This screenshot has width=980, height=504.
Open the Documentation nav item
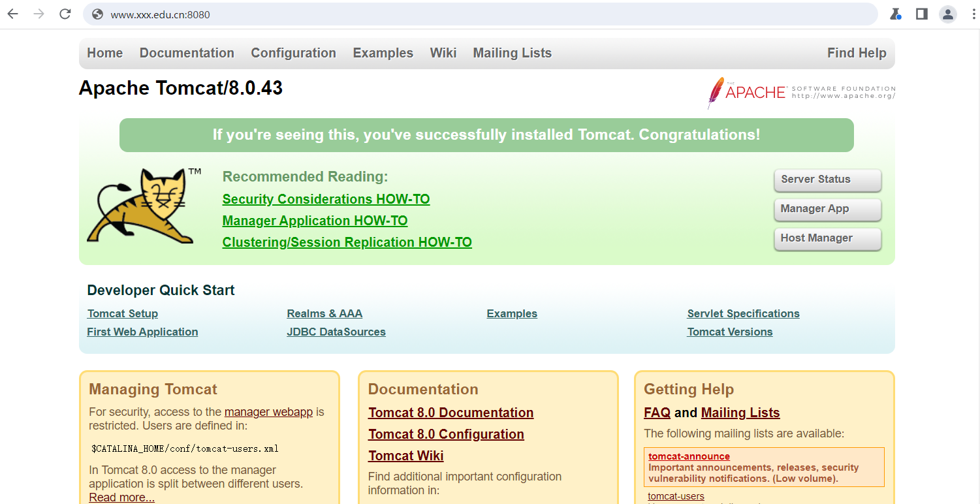pyautogui.click(x=187, y=53)
